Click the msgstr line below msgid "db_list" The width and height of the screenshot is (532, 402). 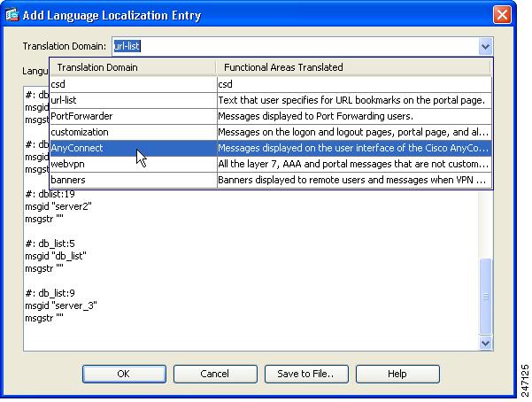click(44, 268)
